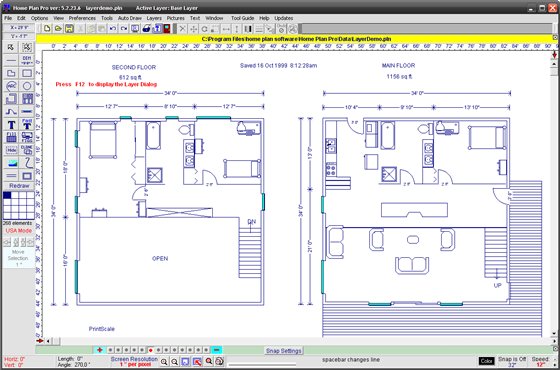Select the bold T text tool
560x370 pixels.
pyautogui.click(x=11, y=125)
